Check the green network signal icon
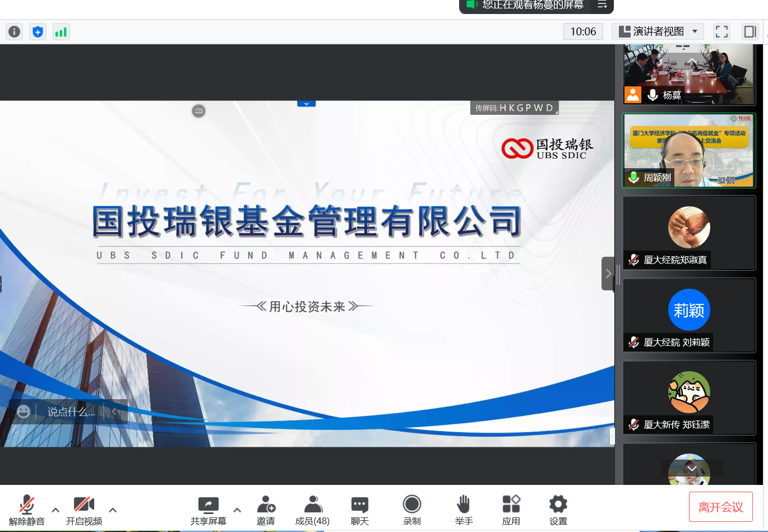The width and height of the screenshot is (768, 532). pyautogui.click(x=61, y=32)
